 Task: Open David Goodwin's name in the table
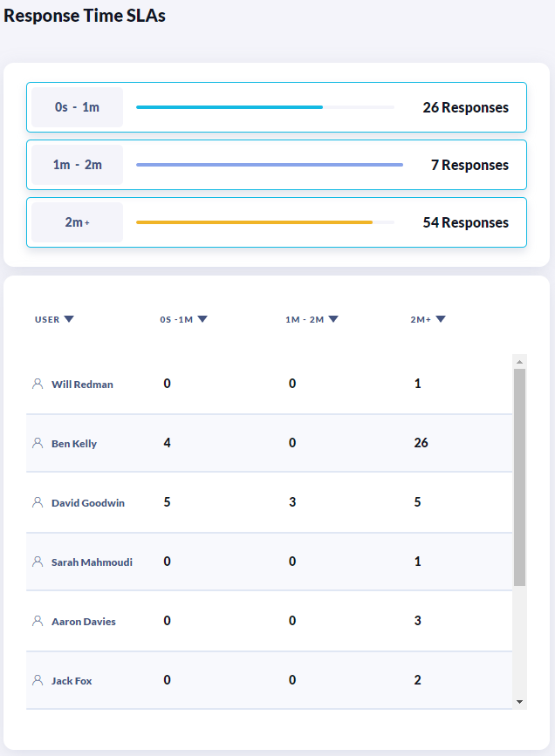[x=88, y=503]
